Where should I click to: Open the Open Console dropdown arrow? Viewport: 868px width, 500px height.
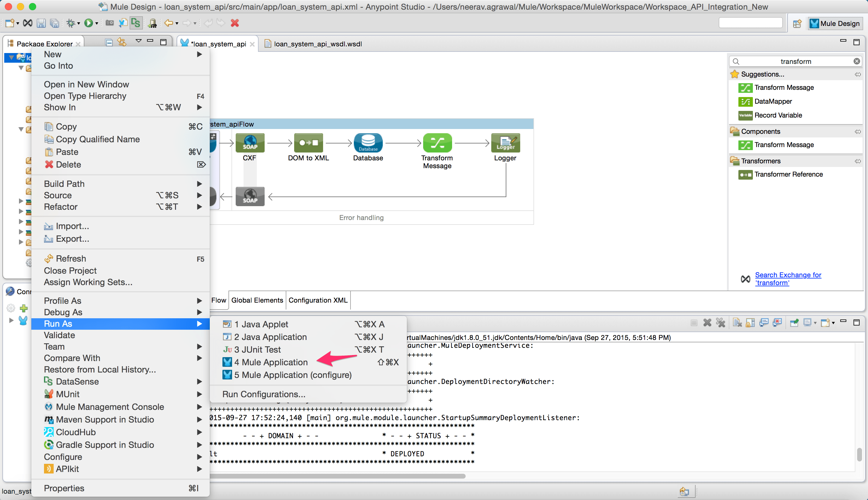click(833, 323)
